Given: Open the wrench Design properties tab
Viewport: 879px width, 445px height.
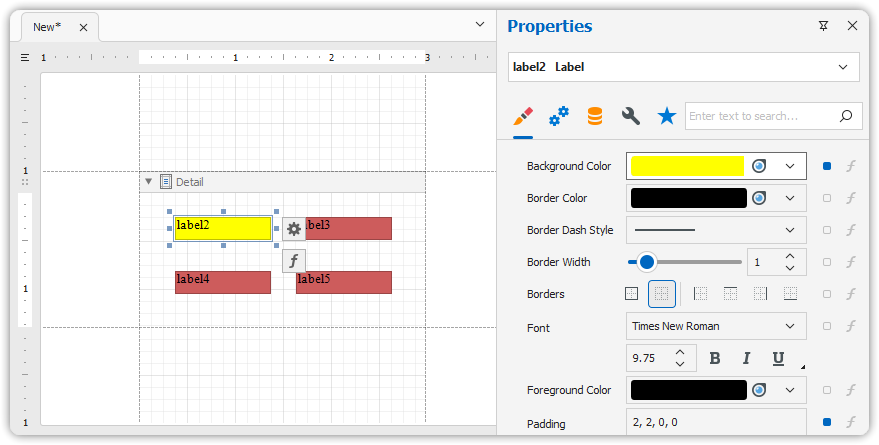Looking at the screenshot, I should point(630,116).
